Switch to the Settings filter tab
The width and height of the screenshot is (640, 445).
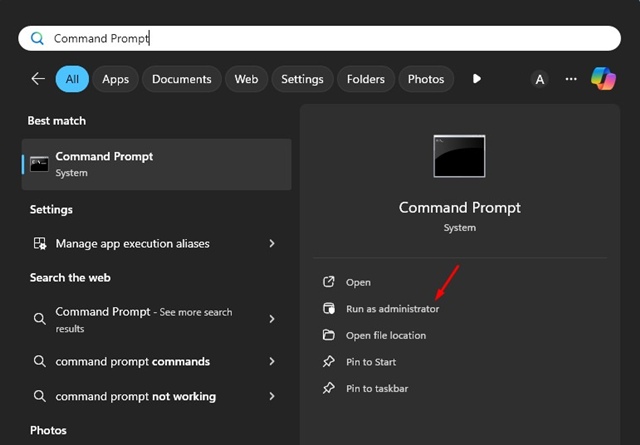tap(302, 79)
